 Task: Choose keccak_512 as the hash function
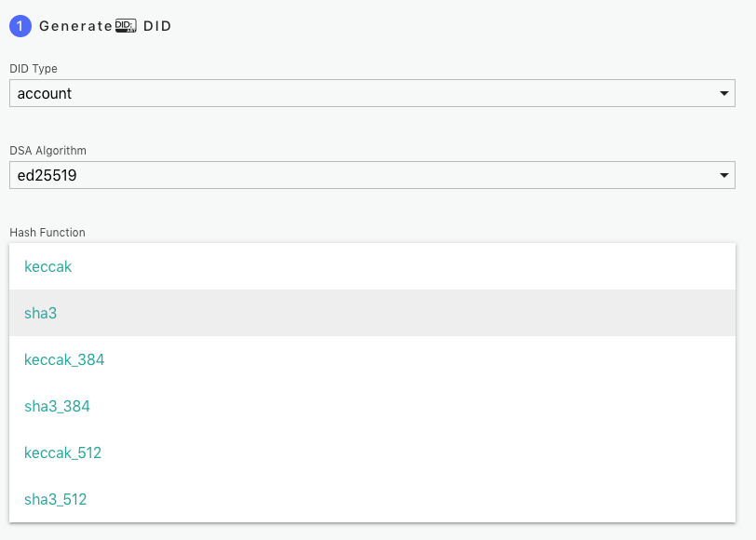372,452
